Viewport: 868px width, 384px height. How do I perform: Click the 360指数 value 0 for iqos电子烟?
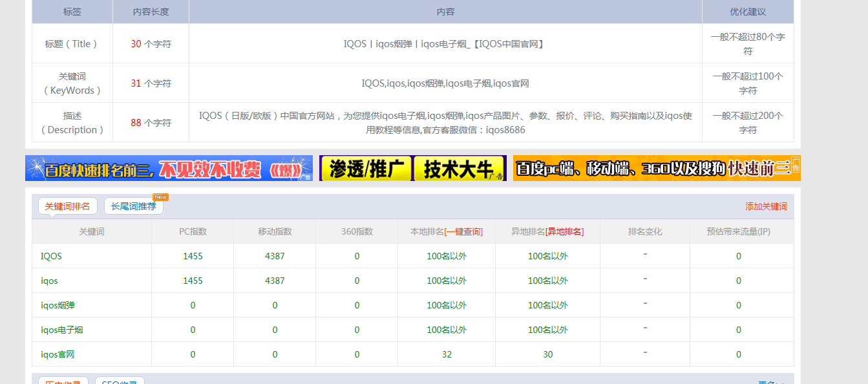[x=357, y=330]
